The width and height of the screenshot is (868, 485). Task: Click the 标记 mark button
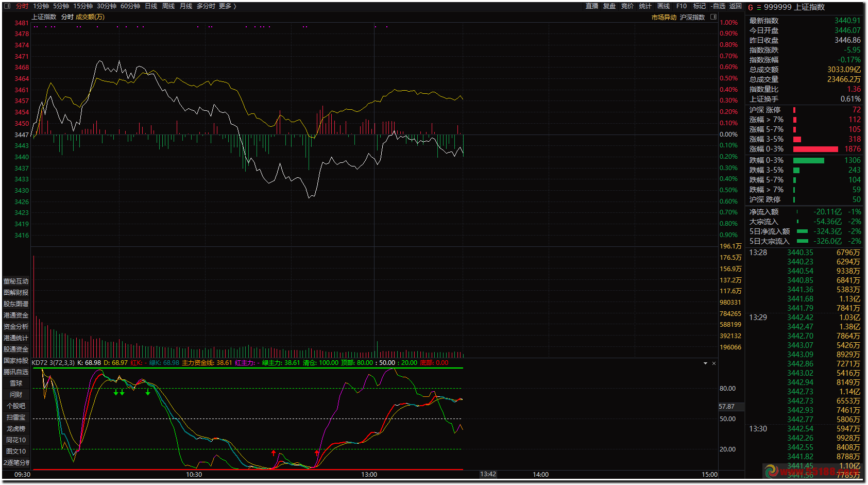tap(700, 6)
